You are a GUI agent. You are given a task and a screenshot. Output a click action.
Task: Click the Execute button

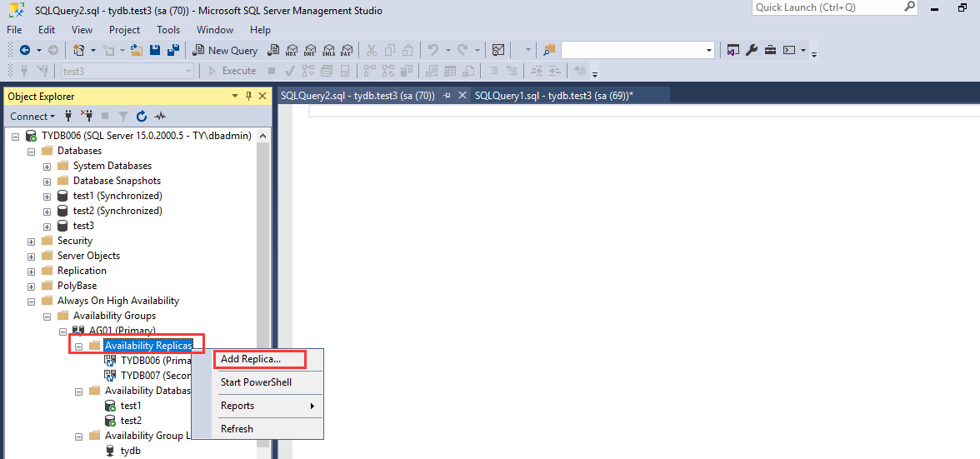(x=232, y=71)
